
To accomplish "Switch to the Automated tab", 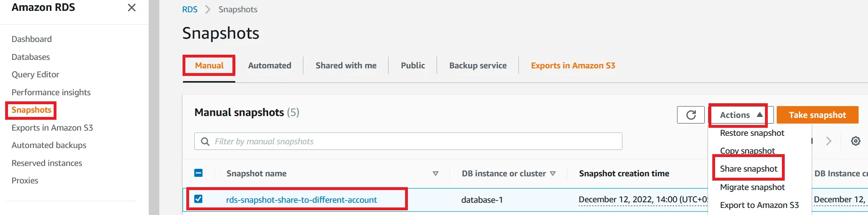I will click(270, 66).
